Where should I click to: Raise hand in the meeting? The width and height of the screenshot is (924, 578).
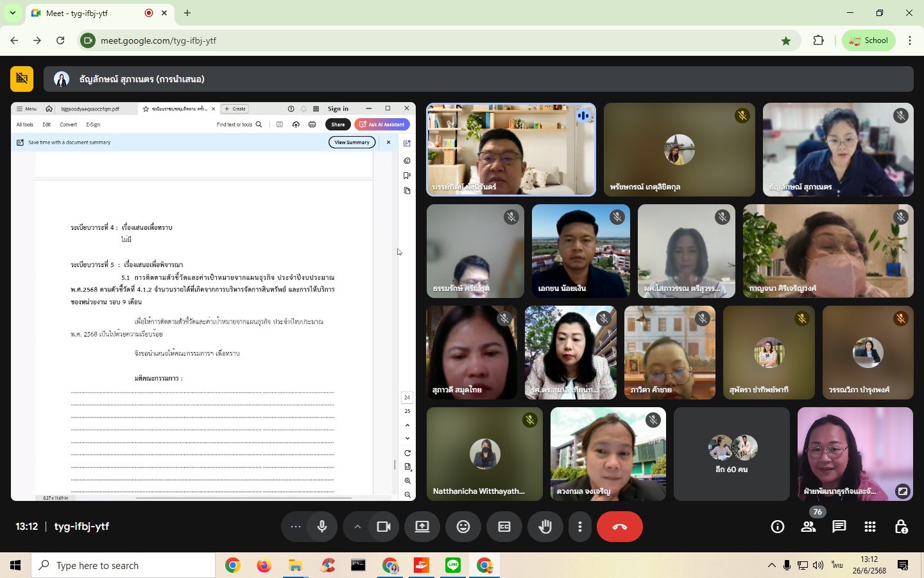pyautogui.click(x=545, y=527)
